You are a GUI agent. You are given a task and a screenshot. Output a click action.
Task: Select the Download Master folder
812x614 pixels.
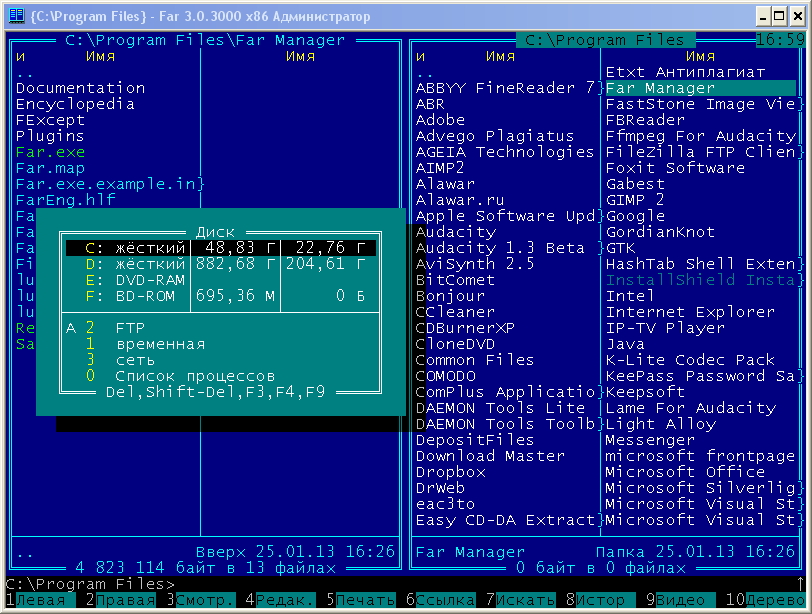coord(490,457)
